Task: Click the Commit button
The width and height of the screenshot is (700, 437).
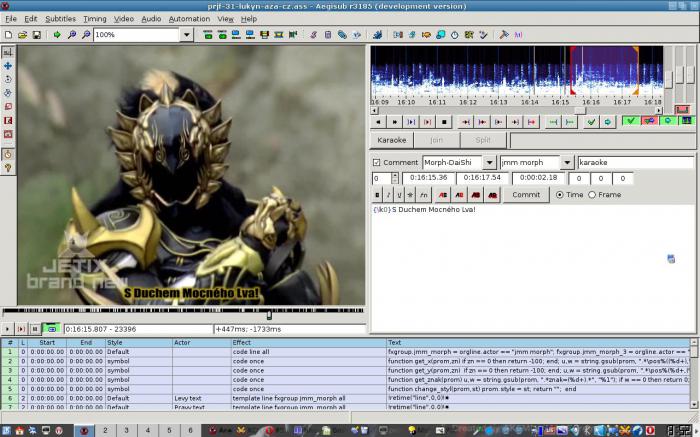Action: click(x=526, y=195)
